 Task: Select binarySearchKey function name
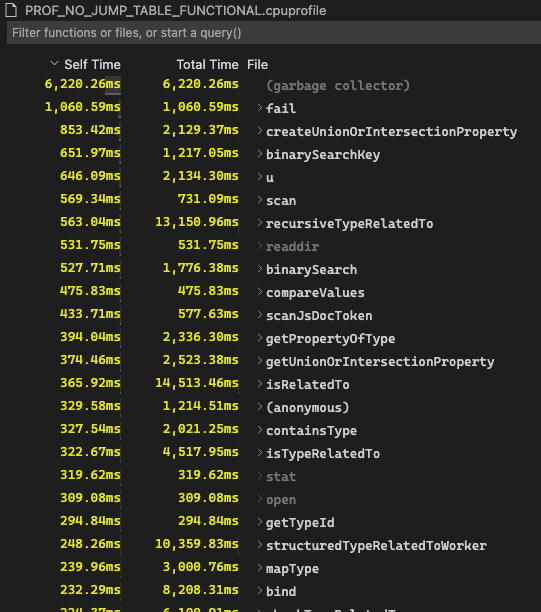tap(323, 155)
